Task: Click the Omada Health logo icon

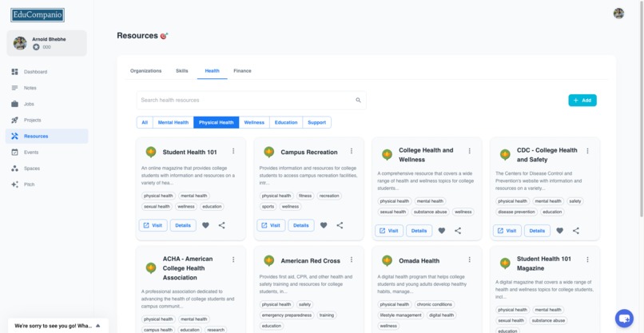Action: (387, 261)
